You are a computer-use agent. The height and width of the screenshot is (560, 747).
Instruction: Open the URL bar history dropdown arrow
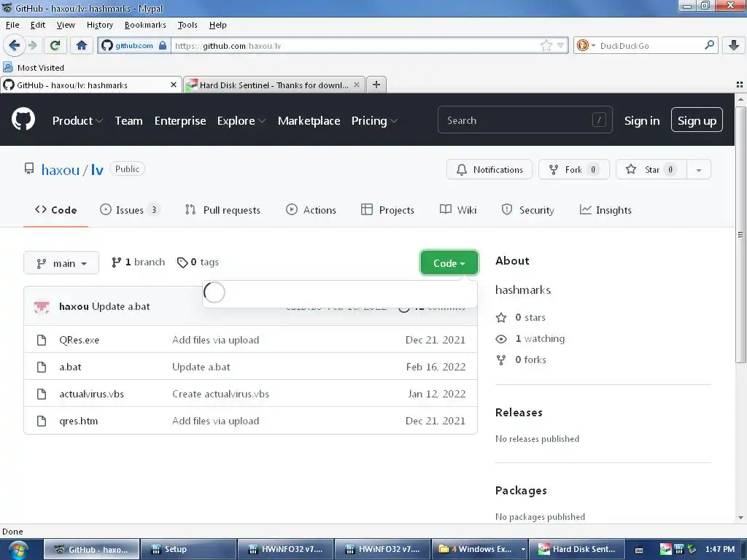click(x=561, y=46)
